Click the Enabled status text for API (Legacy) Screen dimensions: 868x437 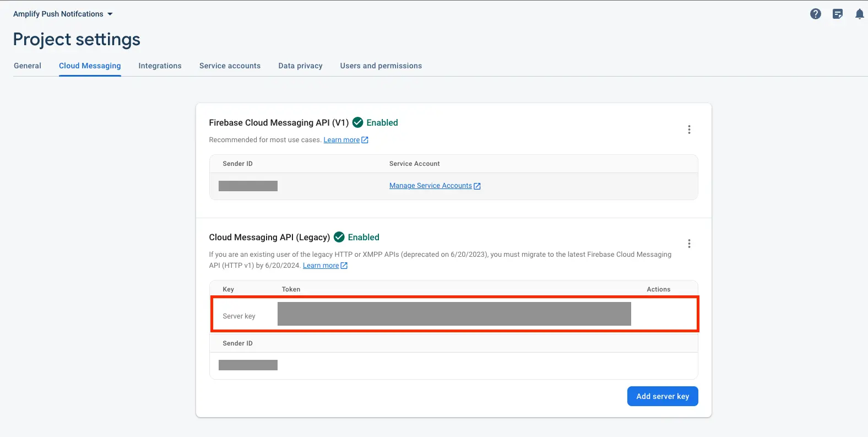364,237
